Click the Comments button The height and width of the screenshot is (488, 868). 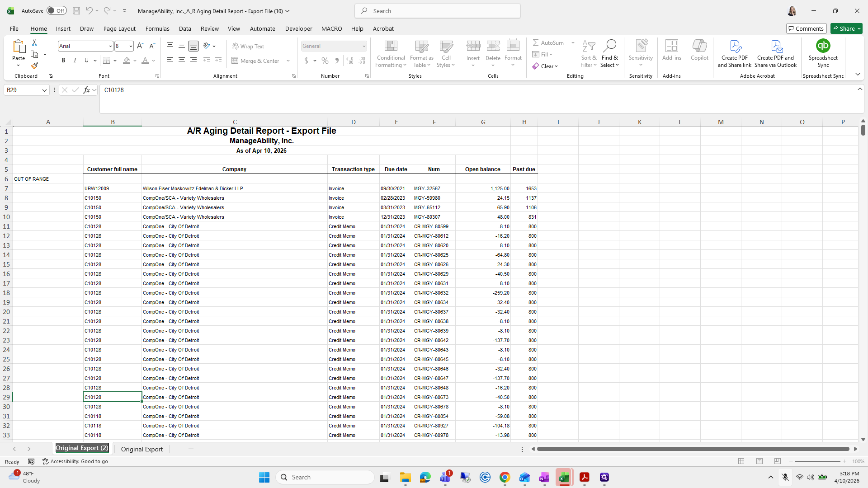click(x=806, y=28)
